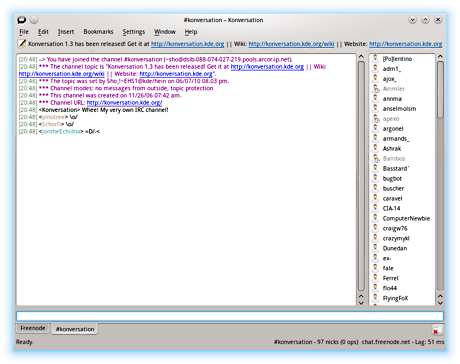Select the nick ex- in the user list

(x=387, y=258)
